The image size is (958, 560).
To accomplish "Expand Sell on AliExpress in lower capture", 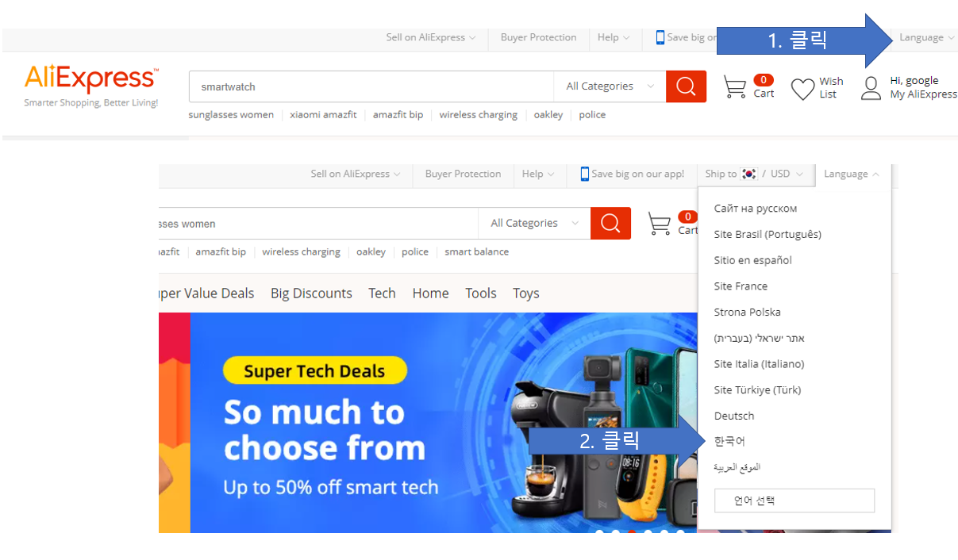I will tap(356, 174).
